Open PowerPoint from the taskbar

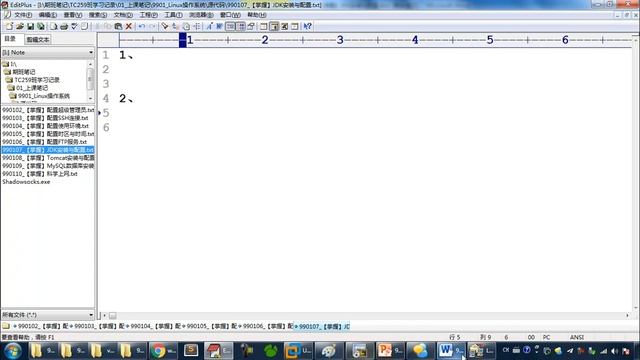pos(390,351)
